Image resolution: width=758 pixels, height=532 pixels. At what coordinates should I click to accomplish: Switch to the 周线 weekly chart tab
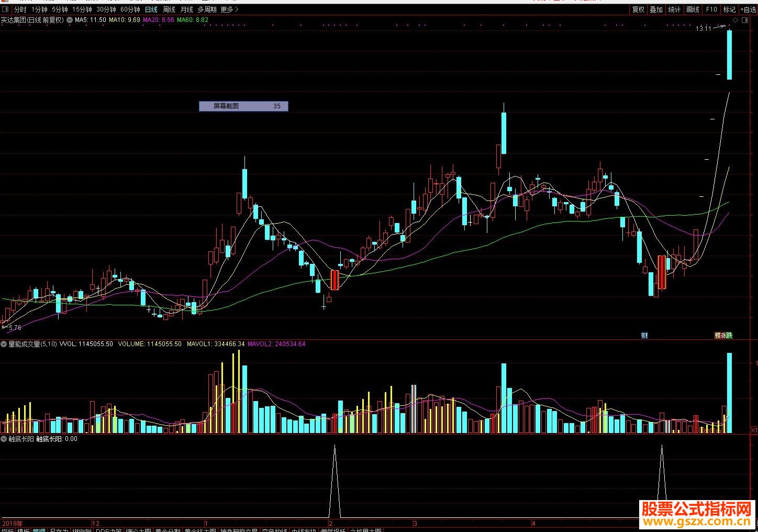tap(169, 9)
